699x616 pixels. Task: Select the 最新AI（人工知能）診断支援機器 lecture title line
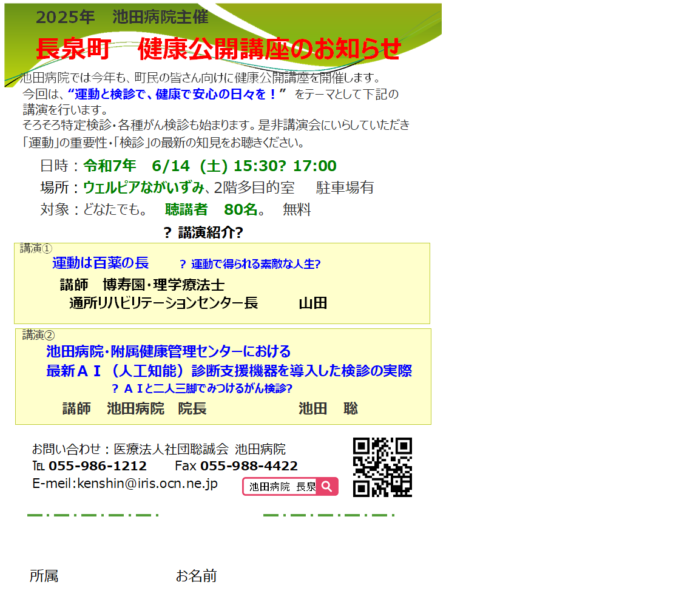point(229,371)
